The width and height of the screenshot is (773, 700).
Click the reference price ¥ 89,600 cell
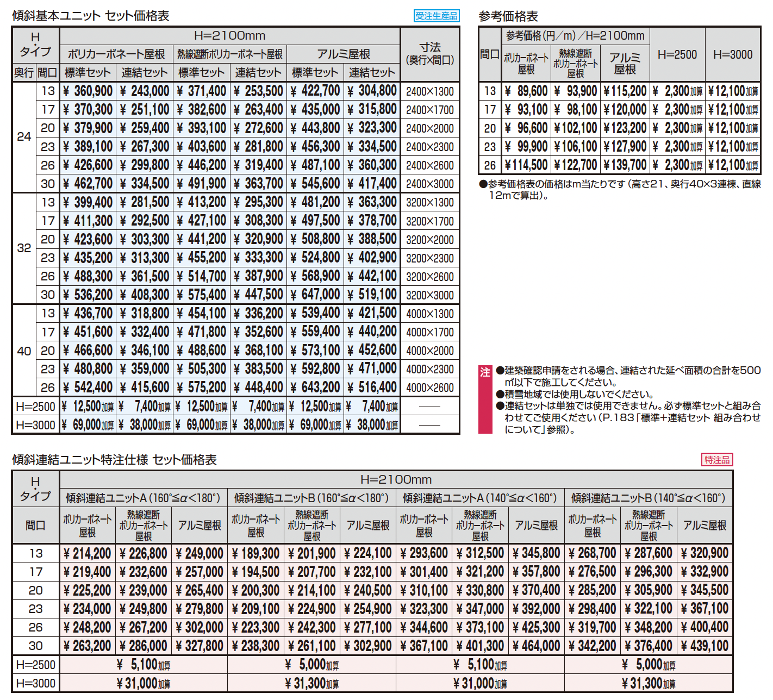pos(526,91)
